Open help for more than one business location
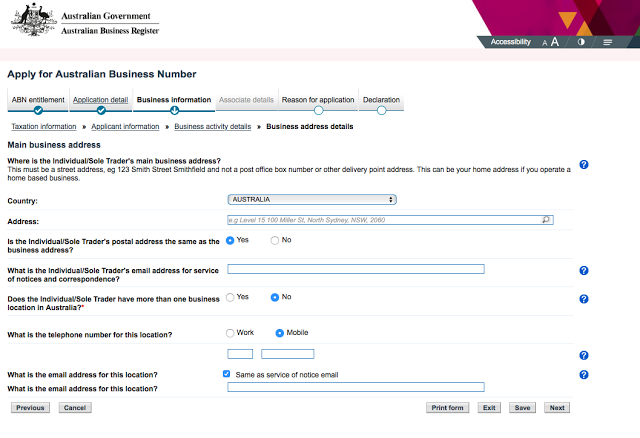Screen dimensions: 640x438 (x=584, y=299)
